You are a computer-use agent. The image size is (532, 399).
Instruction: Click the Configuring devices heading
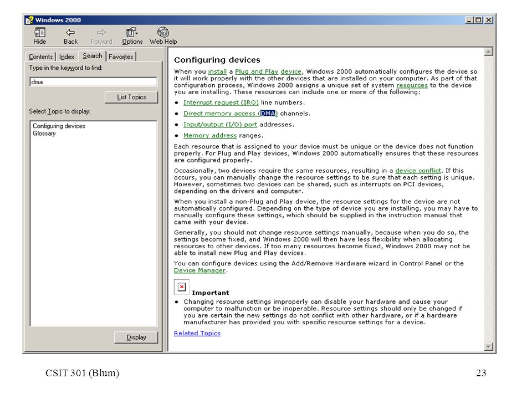coord(217,60)
